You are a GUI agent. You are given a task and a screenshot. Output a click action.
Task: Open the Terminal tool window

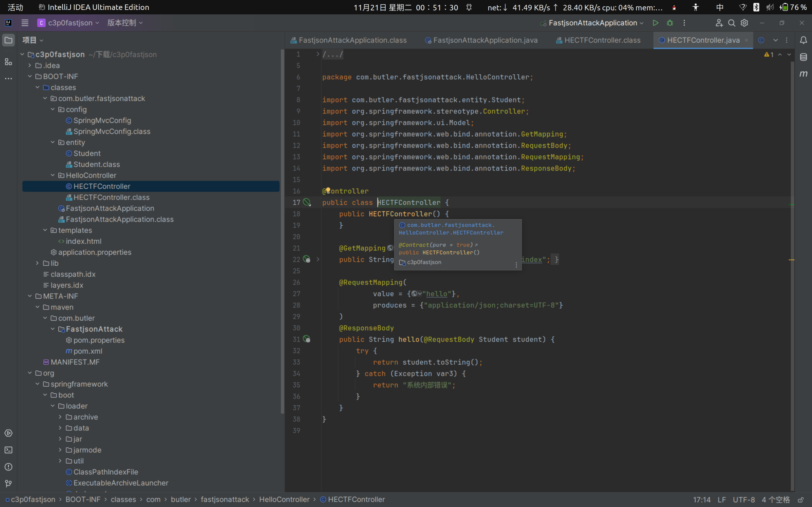(x=8, y=450)
